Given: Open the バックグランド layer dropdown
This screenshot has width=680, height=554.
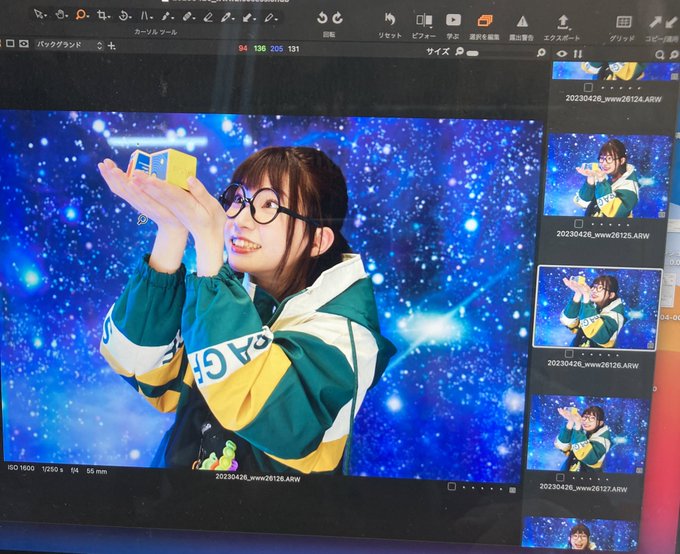Looking at the screenshot, I should pyautogui.click(x=69, y=45).
